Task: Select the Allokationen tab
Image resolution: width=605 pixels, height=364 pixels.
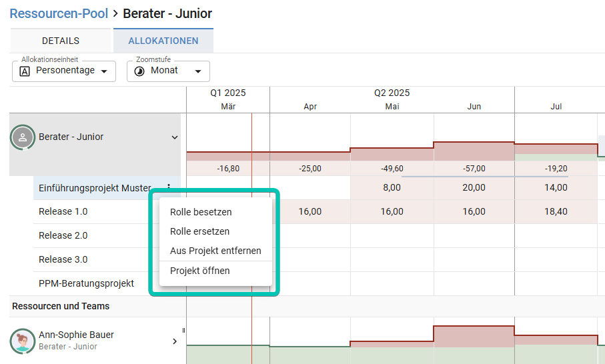Action: (x=163, y=41)
